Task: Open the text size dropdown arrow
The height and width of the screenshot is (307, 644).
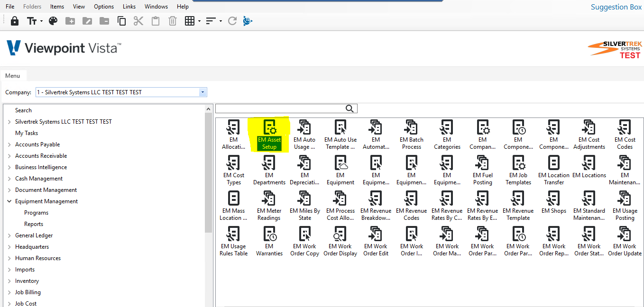Action: pos(41,21)
